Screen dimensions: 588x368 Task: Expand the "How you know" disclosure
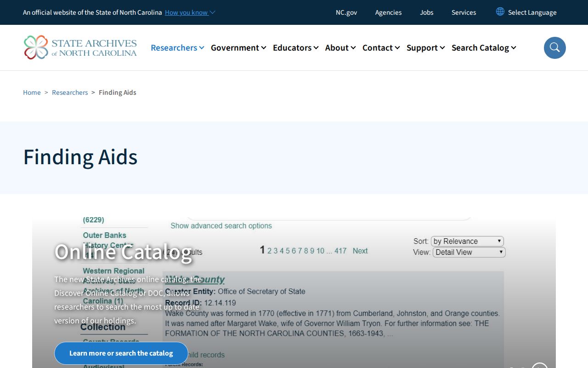tap(190, 12)
